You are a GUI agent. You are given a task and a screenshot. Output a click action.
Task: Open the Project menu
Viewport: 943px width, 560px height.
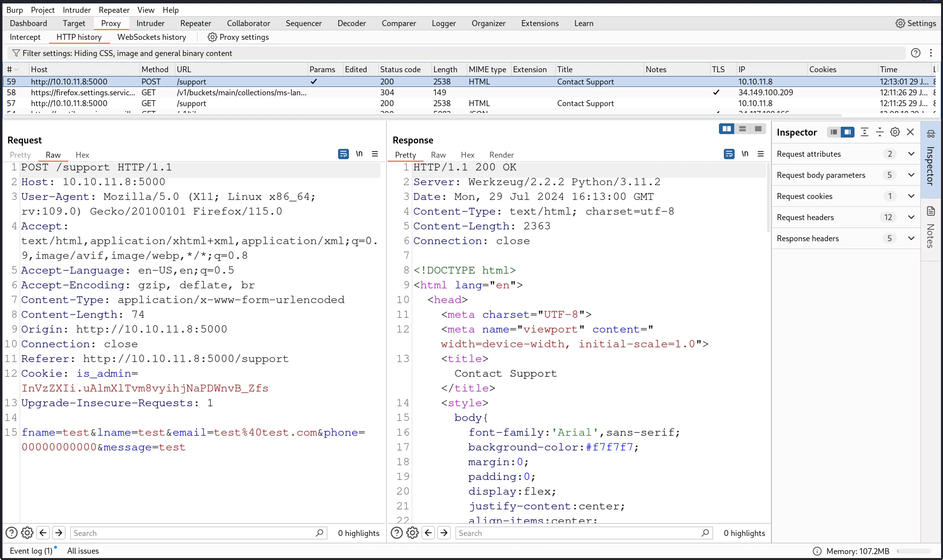43,10
